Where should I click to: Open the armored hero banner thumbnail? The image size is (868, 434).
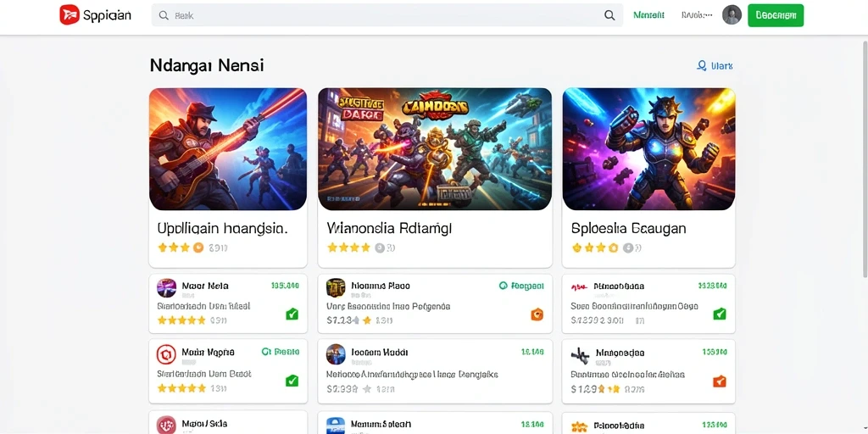click(x=648, y=149)
